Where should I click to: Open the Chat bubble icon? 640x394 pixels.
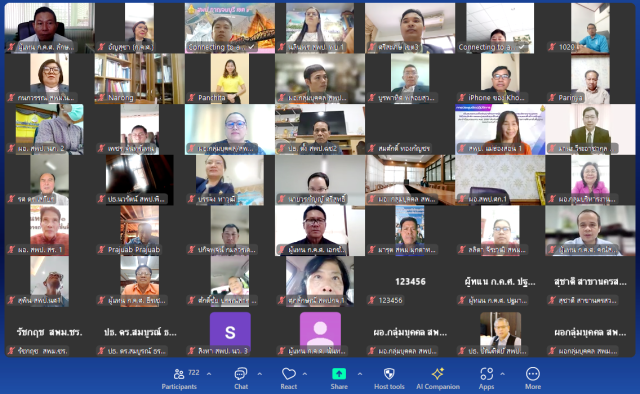(x=240, y=374)
